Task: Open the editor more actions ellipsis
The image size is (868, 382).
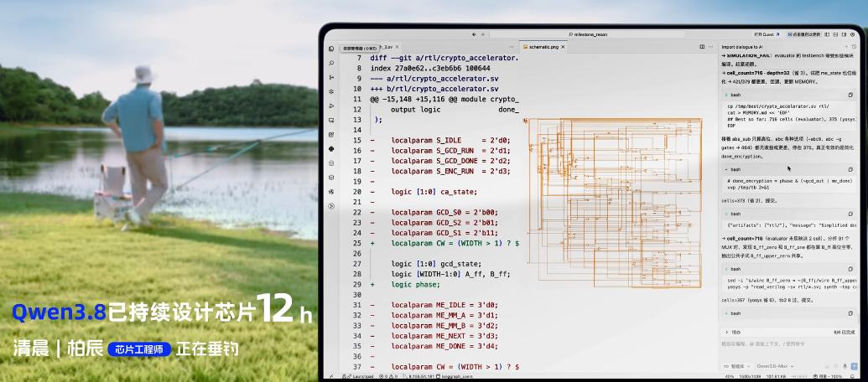Action: click(710, 47)
